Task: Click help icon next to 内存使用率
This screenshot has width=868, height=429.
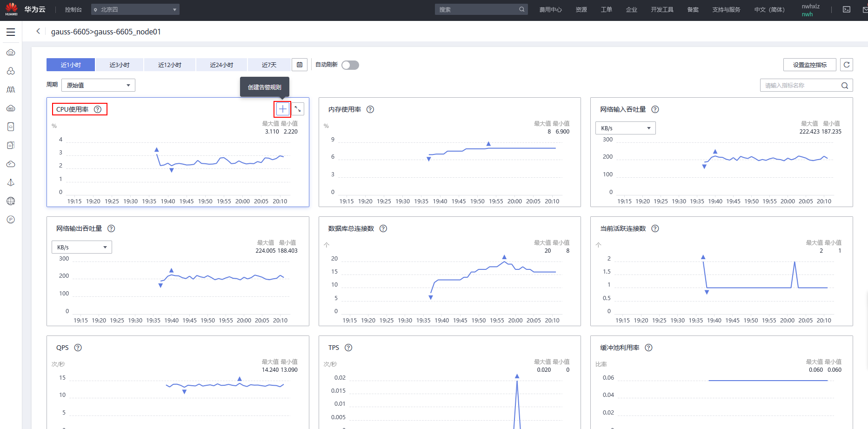Action: pyautogui.click(x=370, y=109)
